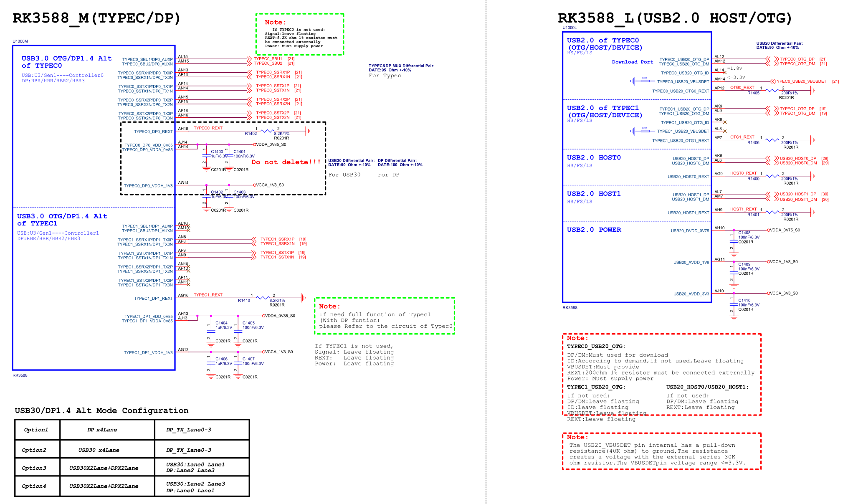Click resistor R1402 symbol on TYPEC0_REXT
Viewport: 848px width, 504px height.
click(x=267, y=131)
